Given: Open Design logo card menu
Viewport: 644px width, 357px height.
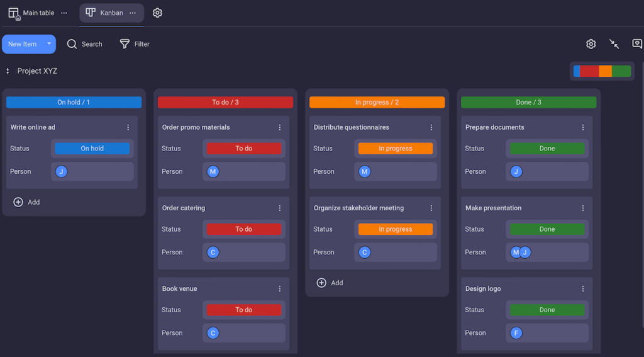Looking at the screenshot, I should click(x=583, y=289).
